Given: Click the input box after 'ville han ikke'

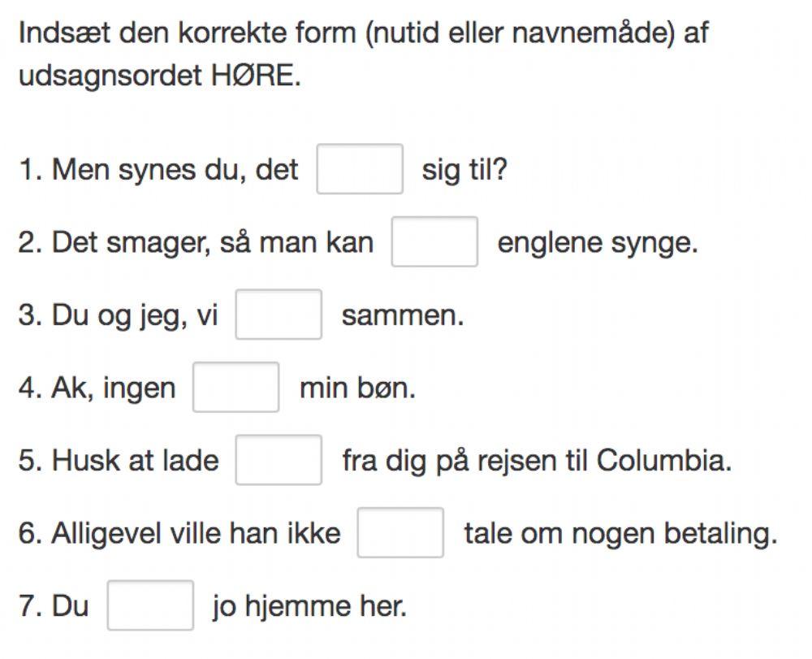Looking at the screenshot, I should click(x=400, y=533).
